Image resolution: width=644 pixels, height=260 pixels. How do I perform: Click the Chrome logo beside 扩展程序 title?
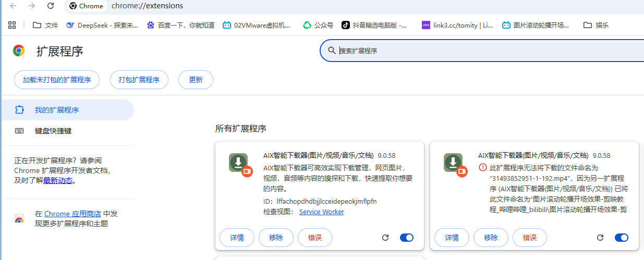coord(19,51)
